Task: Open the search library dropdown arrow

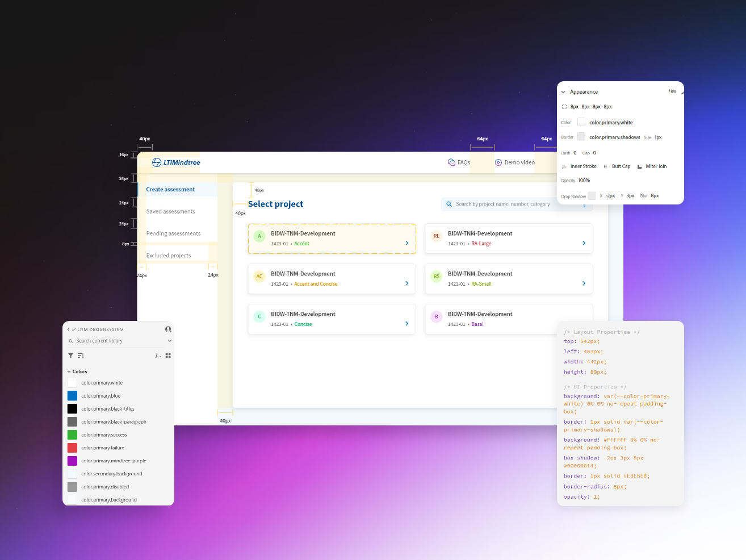Action: click(x=169, y=341)
